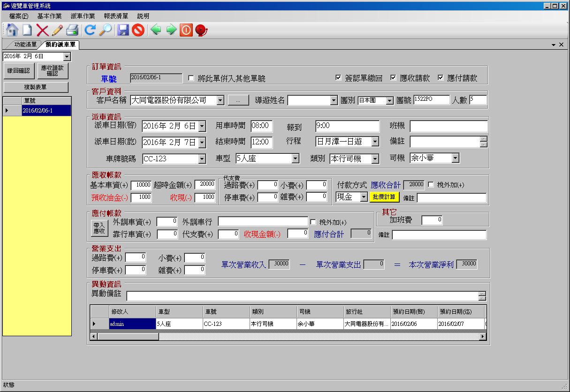Delete record using the red X icon
Screen dimensions: 570x392
click(x=42, y=30)
